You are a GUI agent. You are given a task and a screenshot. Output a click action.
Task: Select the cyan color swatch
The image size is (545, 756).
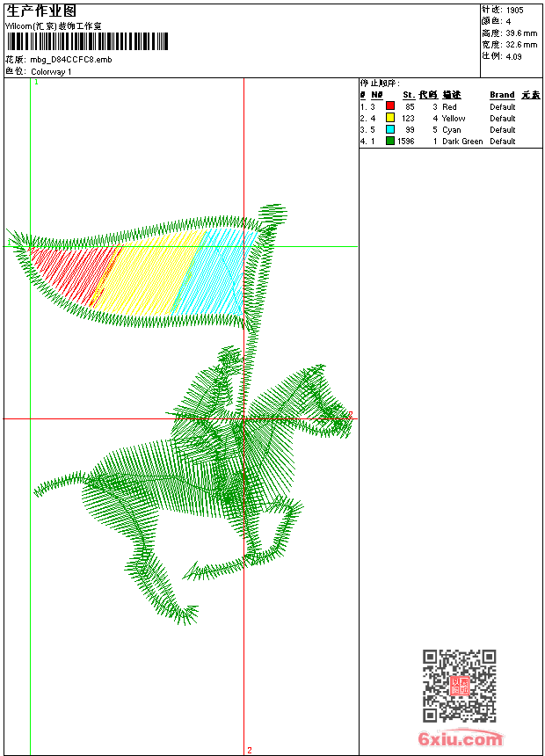390,129
